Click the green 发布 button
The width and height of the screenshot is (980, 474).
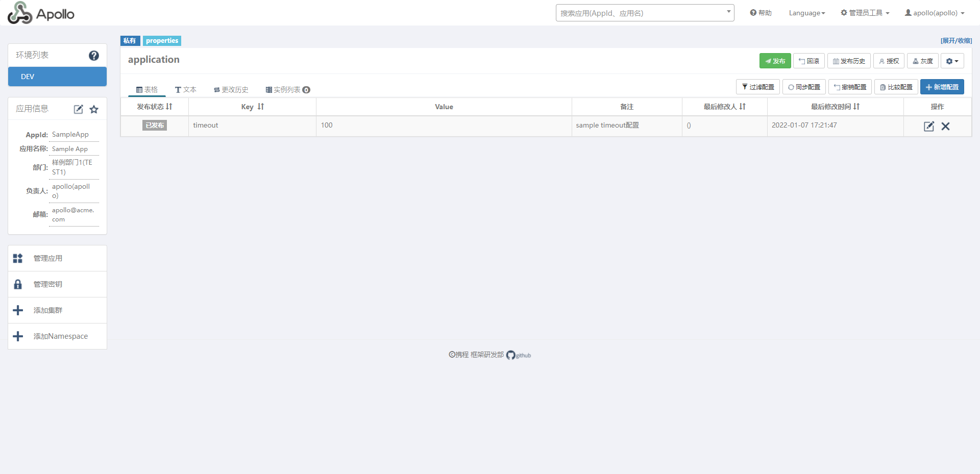pos(775,61)
